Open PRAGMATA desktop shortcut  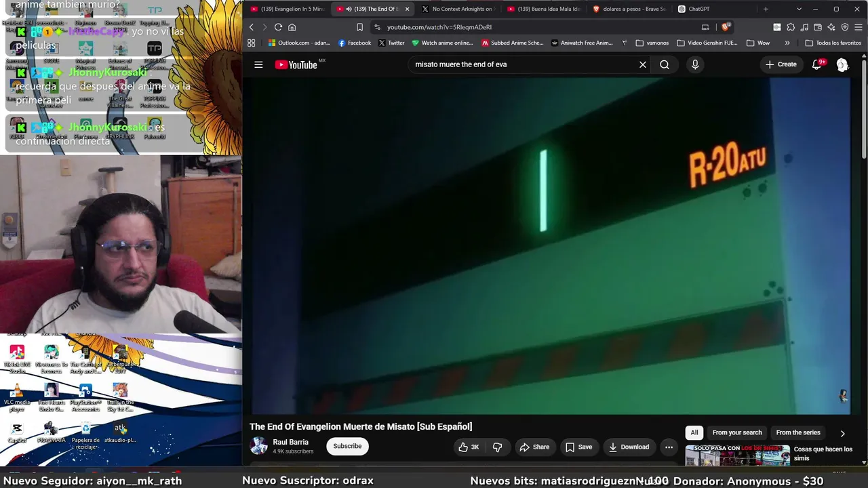51,432
